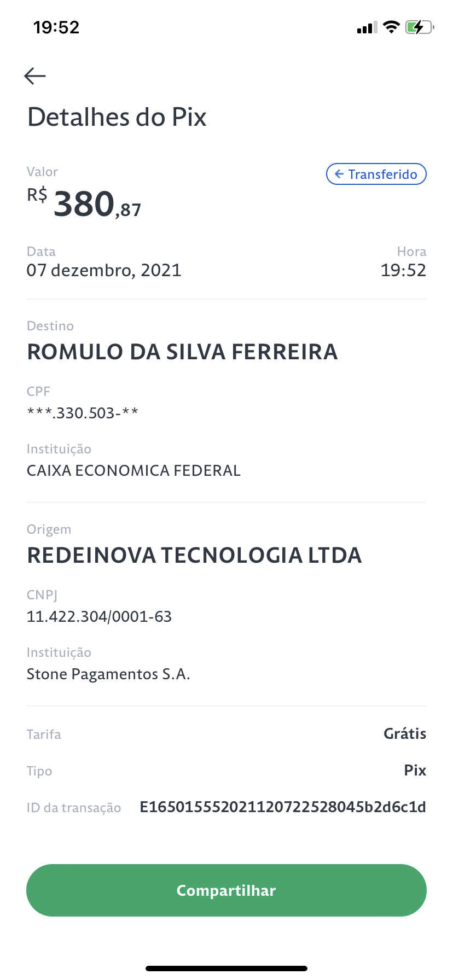Tap Stone Pagamentos S.A. institution text
453x980 pixels.
pos(108,674)
